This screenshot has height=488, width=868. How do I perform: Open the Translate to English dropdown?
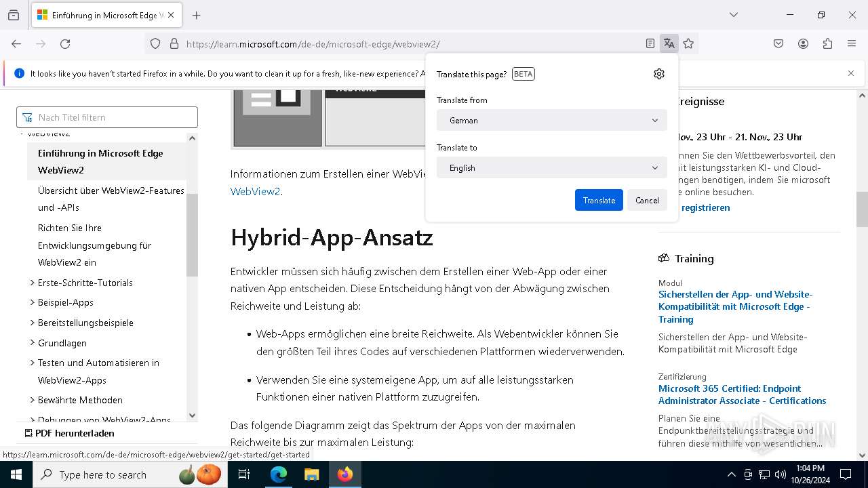[x=552, y=167]
